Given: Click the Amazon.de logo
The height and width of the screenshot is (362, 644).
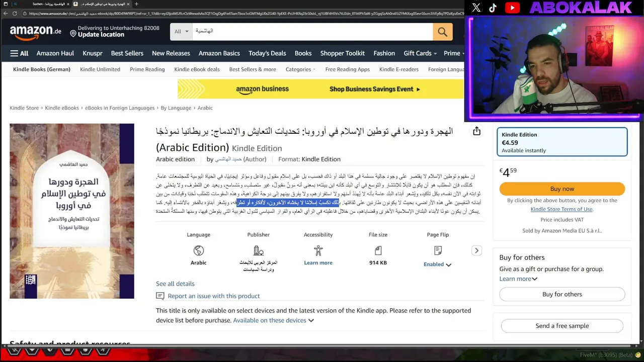Looking at the screenshot, I should coord(35,32).
